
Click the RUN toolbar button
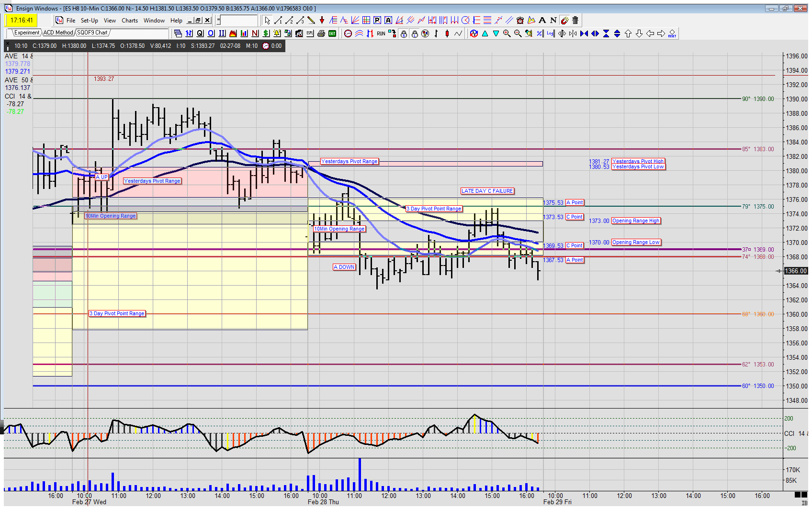click(381, 33)
